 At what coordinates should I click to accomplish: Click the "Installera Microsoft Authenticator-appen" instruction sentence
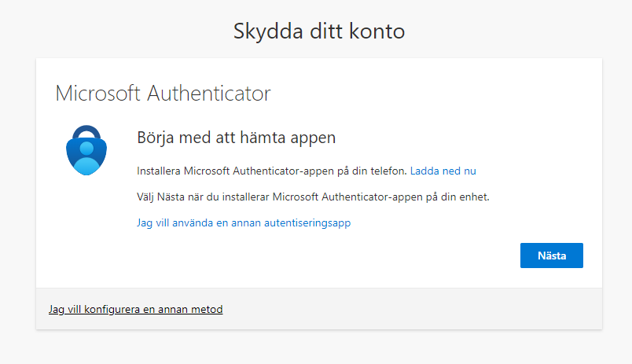[271, 171]
